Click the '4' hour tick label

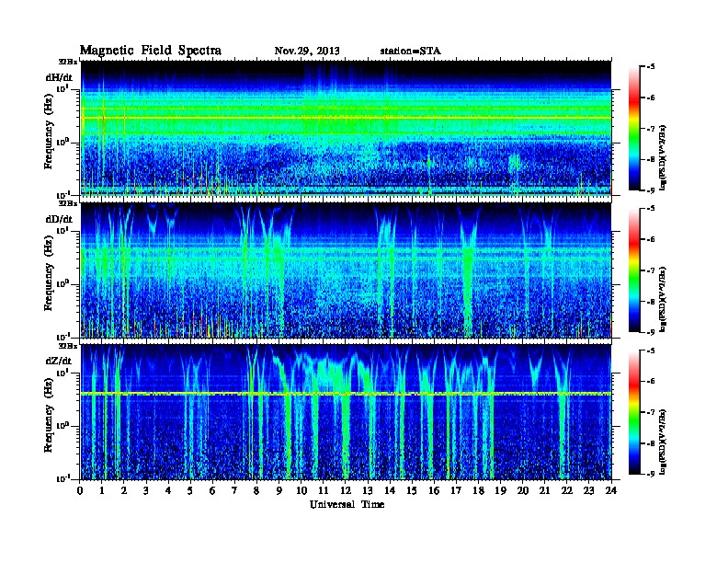point(168,490)
